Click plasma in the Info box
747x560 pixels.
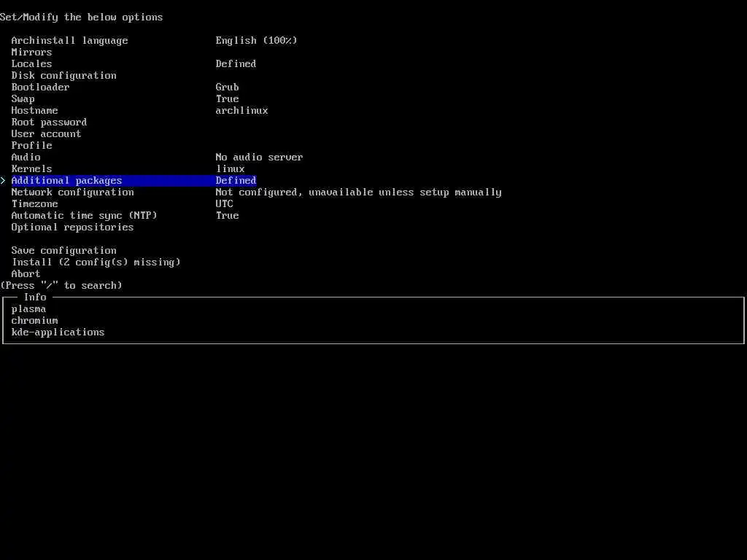coord(28,309)
